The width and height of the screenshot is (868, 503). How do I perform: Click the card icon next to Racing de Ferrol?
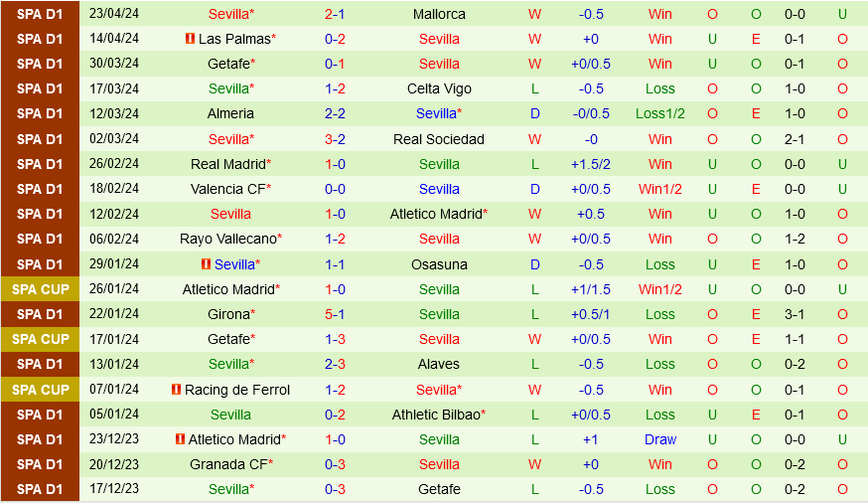[x=176, y=390]
